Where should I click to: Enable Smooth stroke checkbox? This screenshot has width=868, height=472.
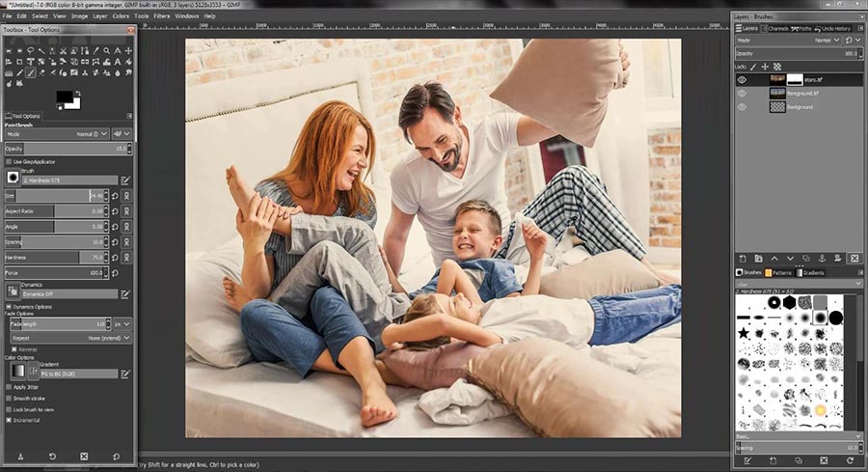(9, 398)
